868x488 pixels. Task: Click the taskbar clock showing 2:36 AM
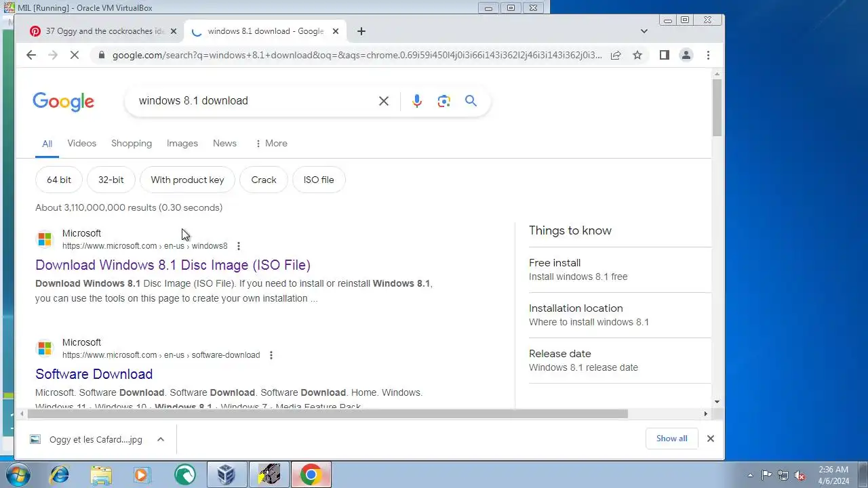tap(833, 475)
